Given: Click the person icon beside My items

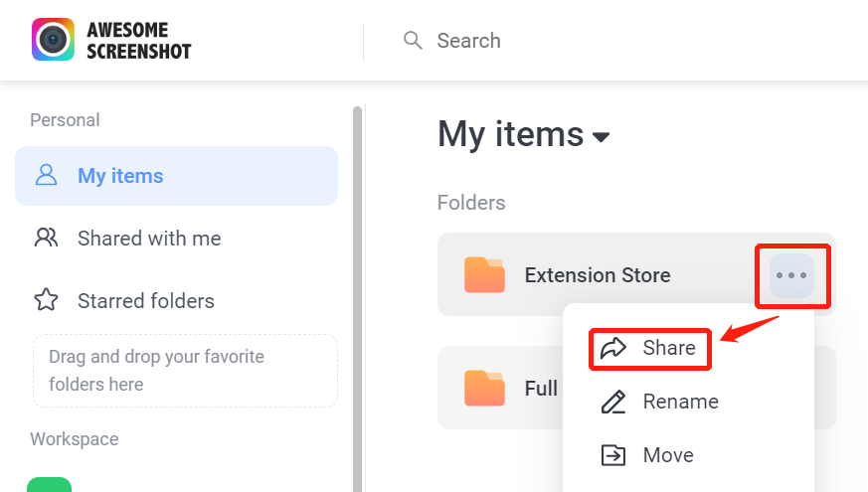Looking at the screenshot, I should [x=46, y=175].
